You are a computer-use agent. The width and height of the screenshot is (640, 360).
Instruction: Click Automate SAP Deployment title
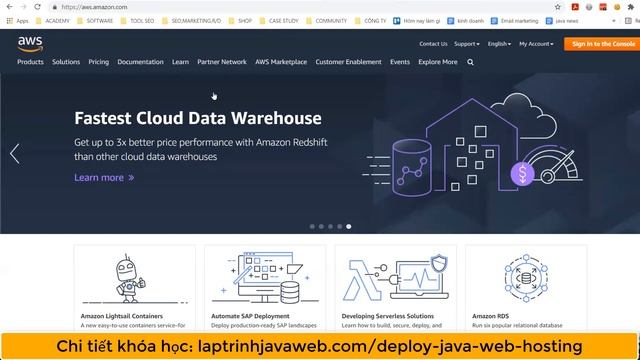click(x=250, y=316)
